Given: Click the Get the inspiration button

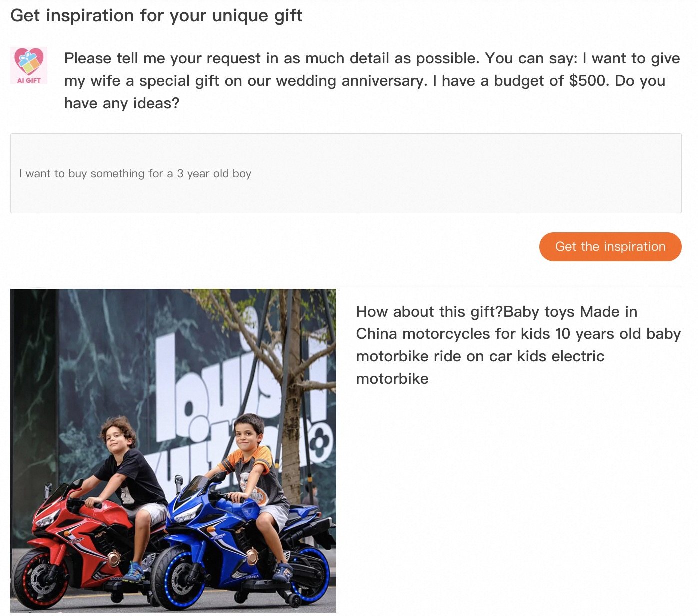Looking at the screenshot, I should (610, 246).
